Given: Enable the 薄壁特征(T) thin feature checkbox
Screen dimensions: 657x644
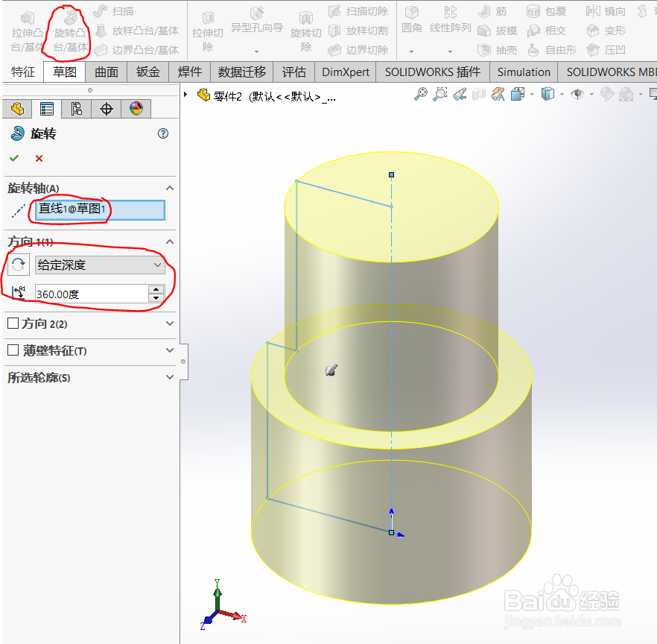Looking at the screenshot, I should [13, 350].
